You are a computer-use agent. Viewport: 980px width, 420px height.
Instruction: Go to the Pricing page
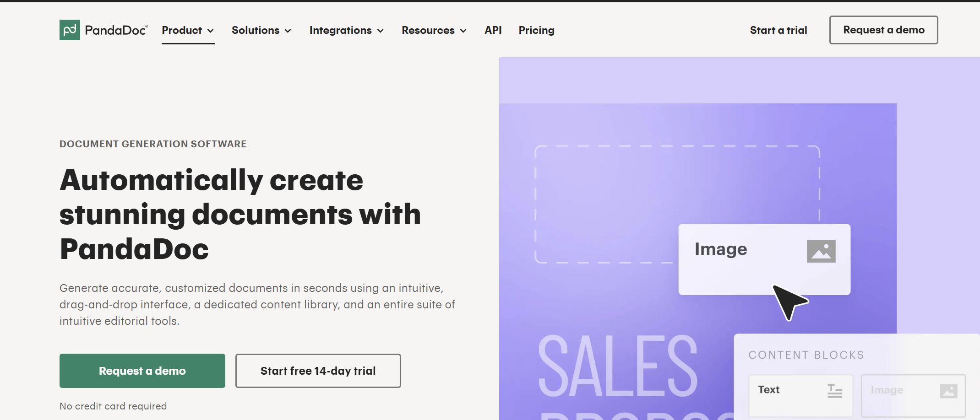537,30
